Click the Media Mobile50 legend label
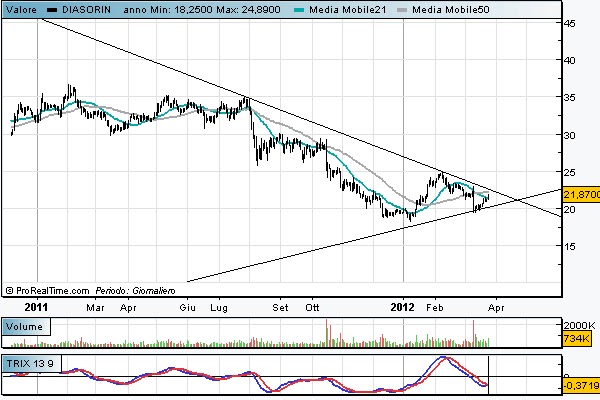600x400 pixels. [451, 10]
